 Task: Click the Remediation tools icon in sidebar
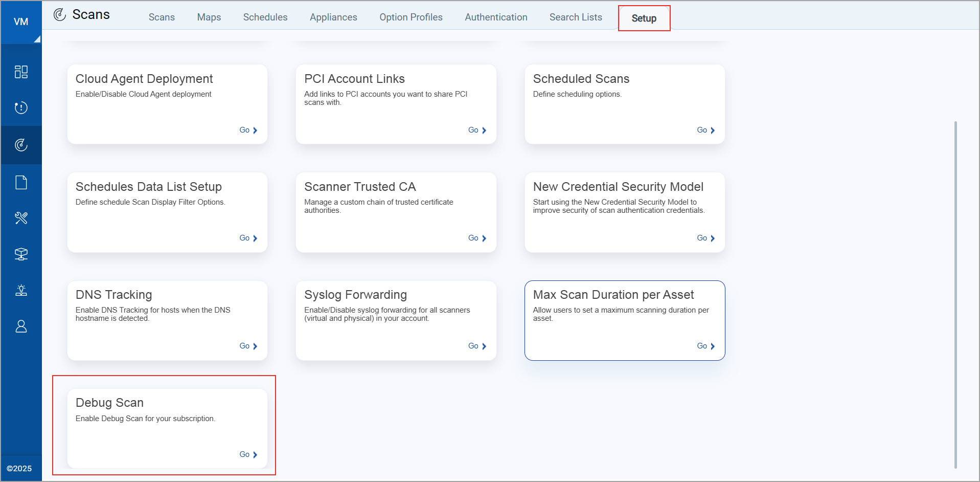click(21, 218)
